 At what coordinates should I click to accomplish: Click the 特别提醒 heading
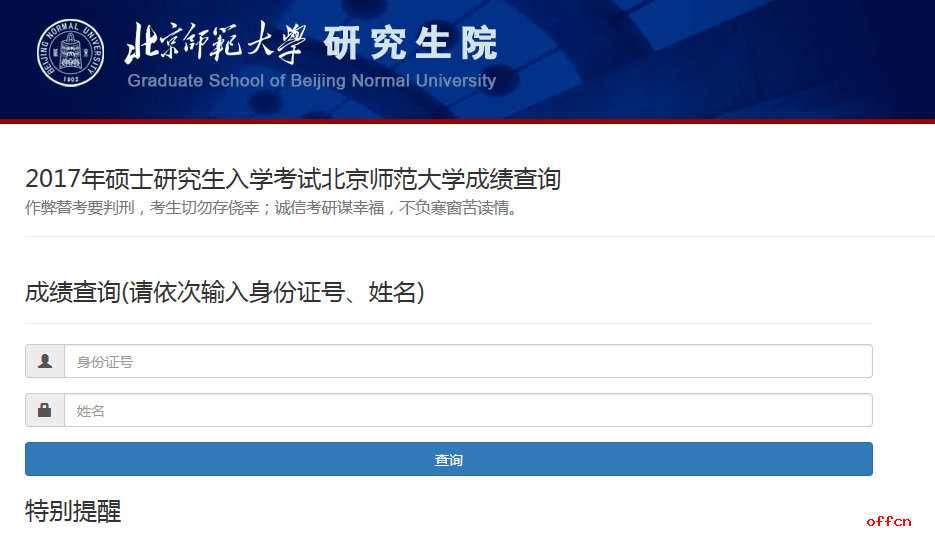click(x=73, y=512)
